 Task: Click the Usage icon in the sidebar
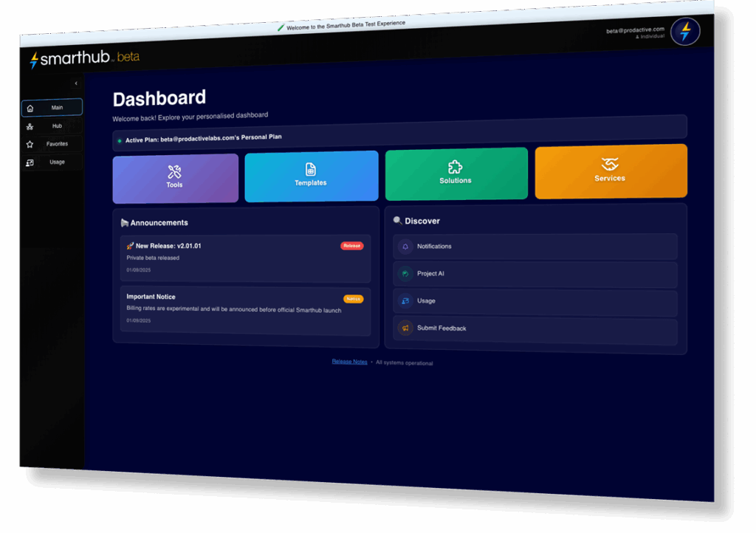(x=30, y=162)
